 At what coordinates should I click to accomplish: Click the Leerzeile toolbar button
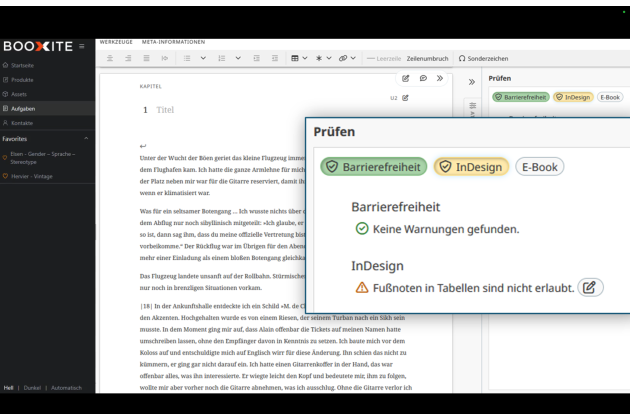[384, 58]
